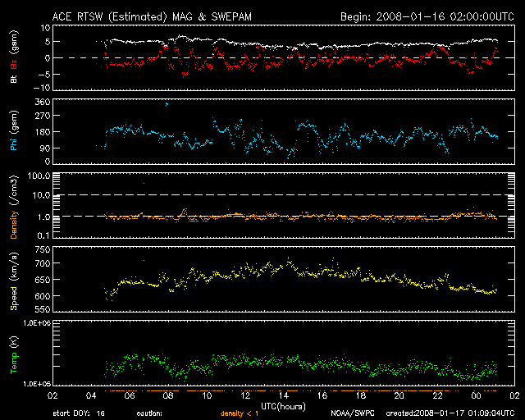Select the yellow "Speed" axis label

[14, 298]
